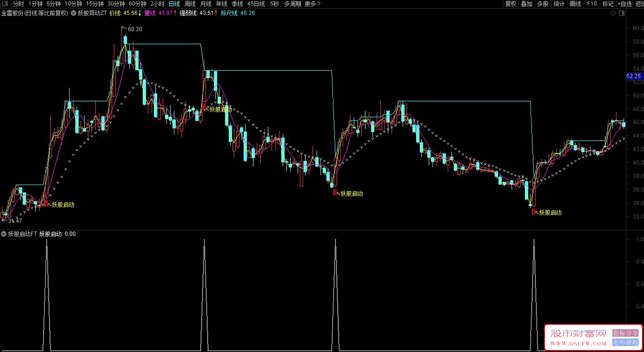Image resolution: width=644 pixels, height=352 pixels.
Task: Select the 45日线 period
Action: 256,3
